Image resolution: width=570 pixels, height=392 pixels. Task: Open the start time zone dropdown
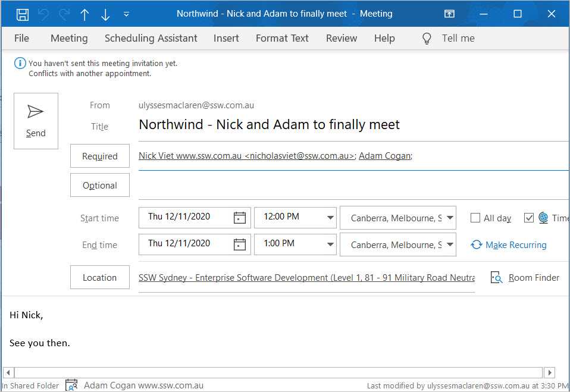[450, 218]
